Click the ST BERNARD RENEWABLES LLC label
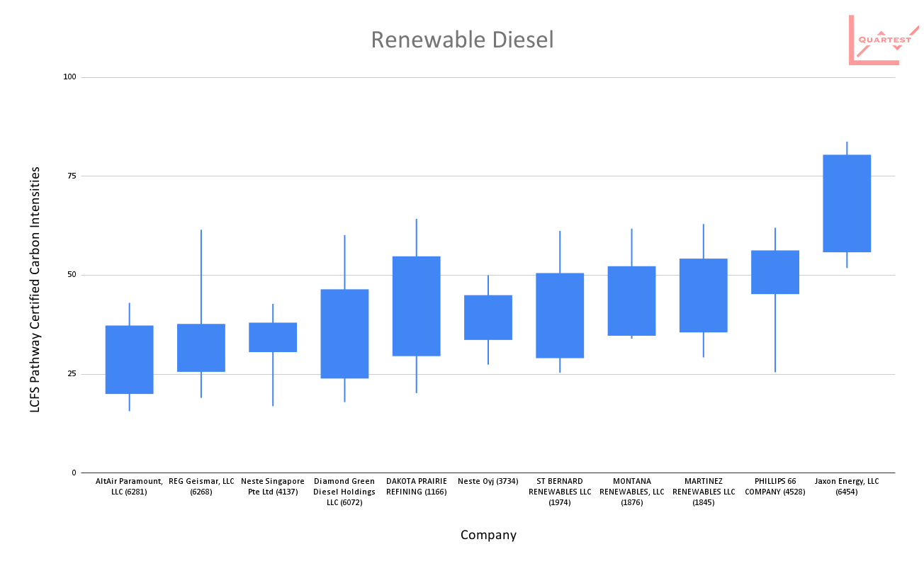The height and width of the screenshot is (571, 924). [x=560, y=492]
